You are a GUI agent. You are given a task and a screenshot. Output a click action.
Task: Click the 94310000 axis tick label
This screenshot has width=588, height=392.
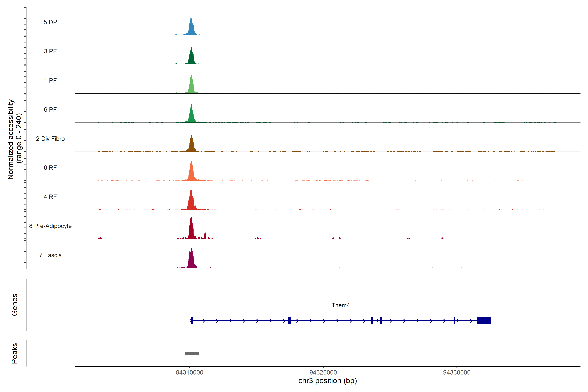(189, 373)
